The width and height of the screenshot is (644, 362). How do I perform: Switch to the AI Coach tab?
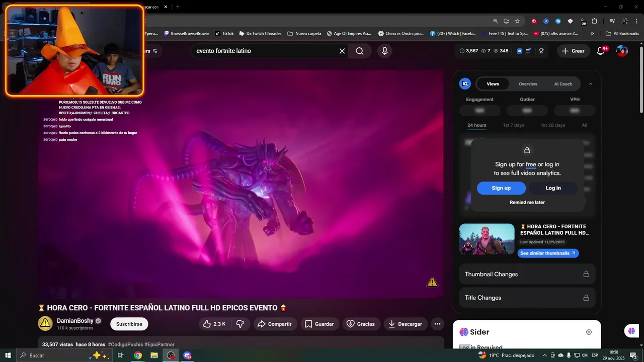click(563, 84)
